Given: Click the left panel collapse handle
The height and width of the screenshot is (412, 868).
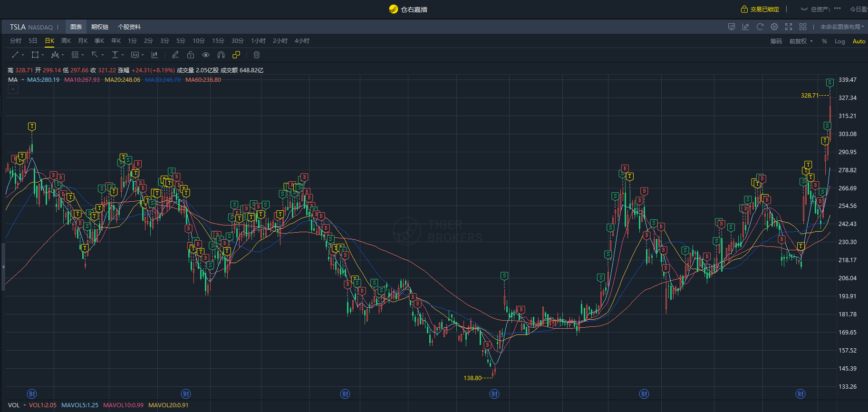Looking at the screenshot, I should pyautogui.click(x=3, y=267).
